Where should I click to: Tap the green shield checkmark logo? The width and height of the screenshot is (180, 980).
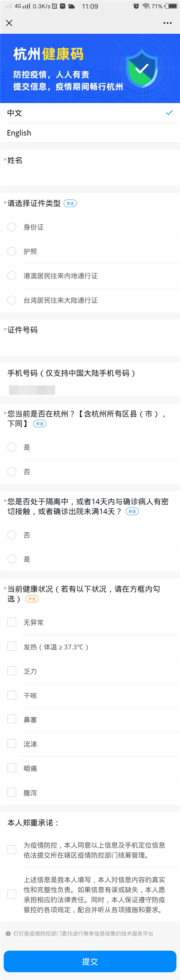[x=141, y=69]
